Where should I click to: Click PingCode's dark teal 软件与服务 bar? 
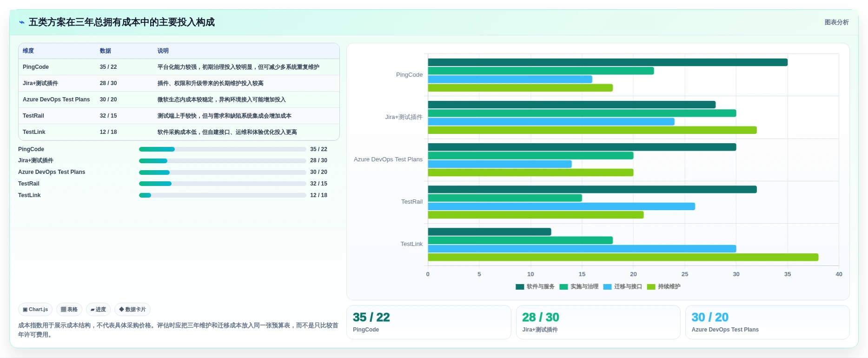pos(608,62)
